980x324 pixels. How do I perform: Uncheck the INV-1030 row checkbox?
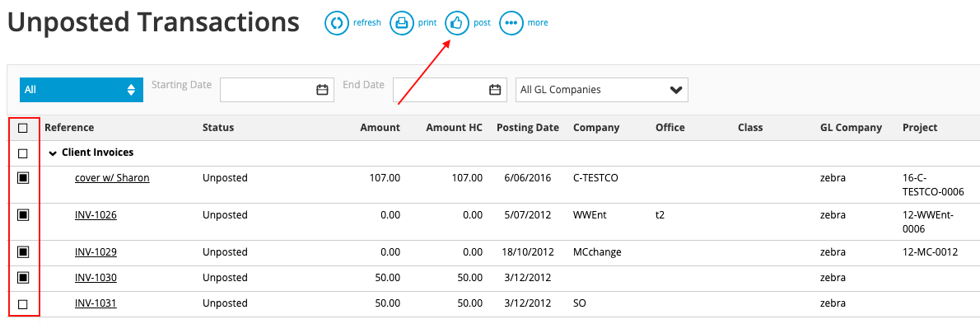(23, 277)
